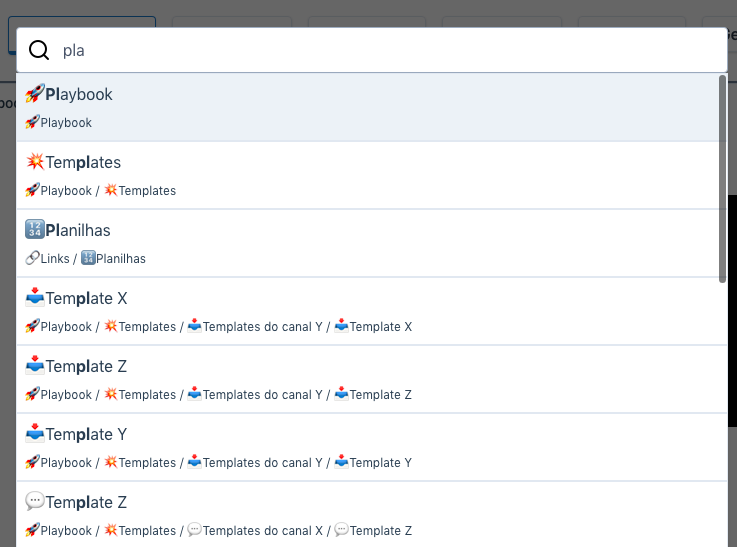This screenshot has height=547, width=737.
Task: Open the Template Z result with inbox icon
Action: click(x=371, y=380)
